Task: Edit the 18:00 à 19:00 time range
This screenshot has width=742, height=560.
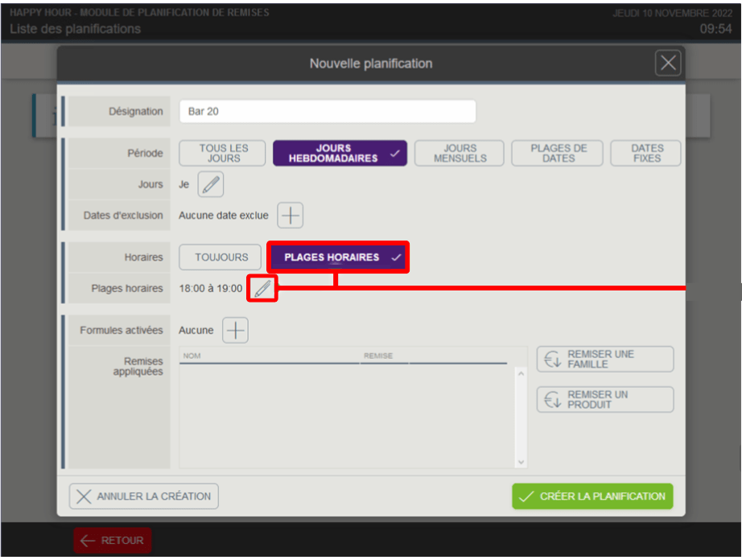Action: [262, 288]
